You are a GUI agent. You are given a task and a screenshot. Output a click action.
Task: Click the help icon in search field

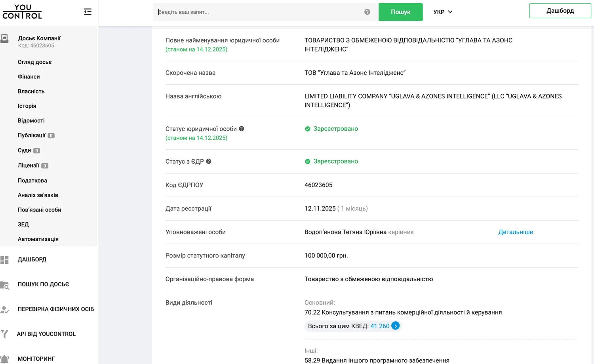point(367,12)
